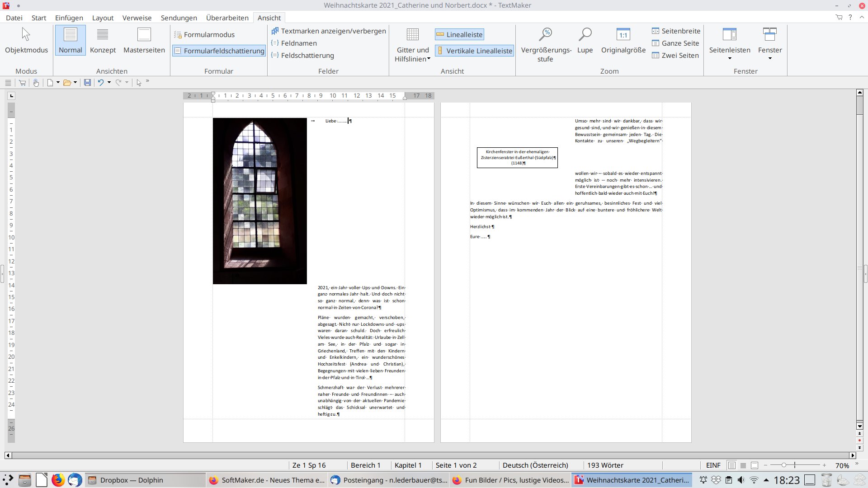The width and height of the screenshot is (868, 488).
Task: Click the zoom in plus button
Action: tap(824, 465)
